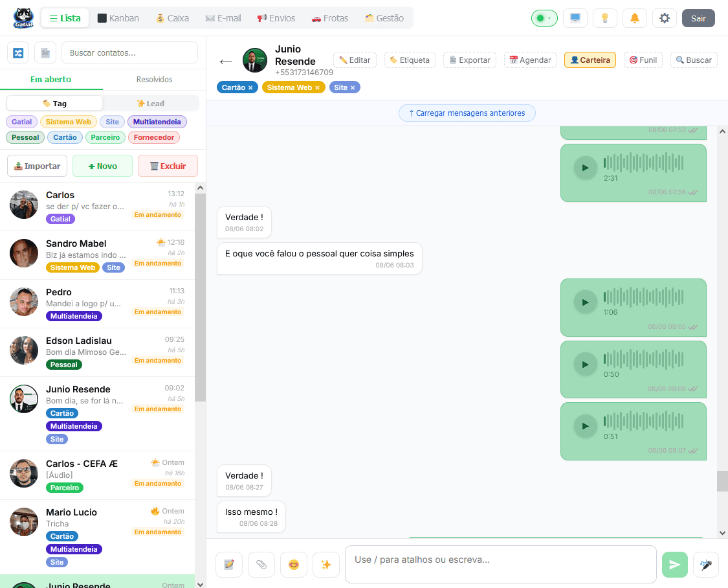
Task: Click the lightbulb icon in header
Action: [605, 18]
